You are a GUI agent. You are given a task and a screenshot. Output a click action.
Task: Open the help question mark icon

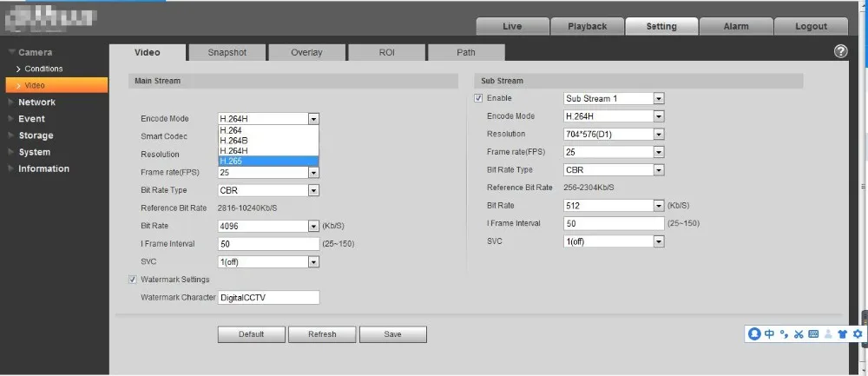840,51
